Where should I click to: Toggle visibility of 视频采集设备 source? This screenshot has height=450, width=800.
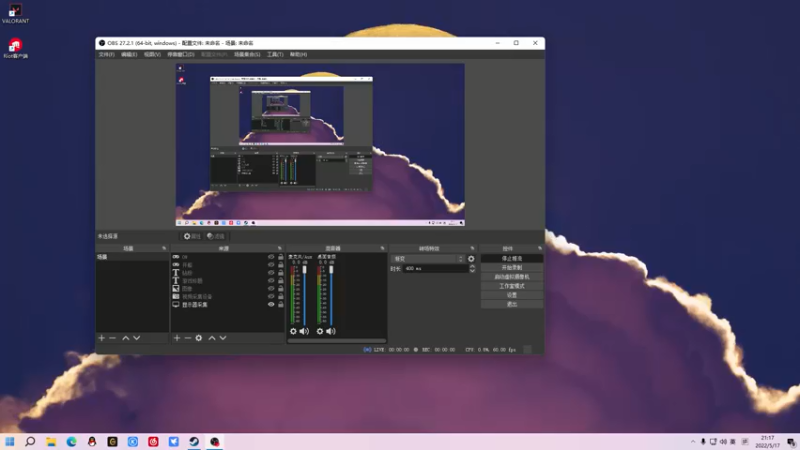click(x=271, y=296)
